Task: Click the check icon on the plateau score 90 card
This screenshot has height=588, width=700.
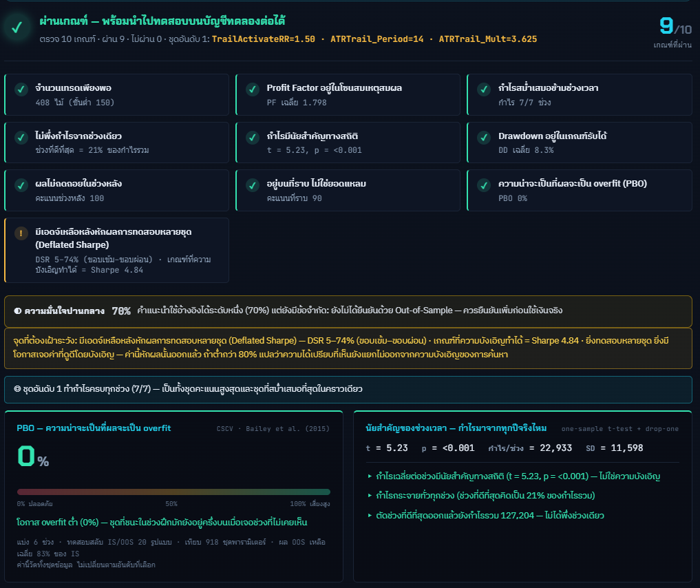Action: coord(253,185)
